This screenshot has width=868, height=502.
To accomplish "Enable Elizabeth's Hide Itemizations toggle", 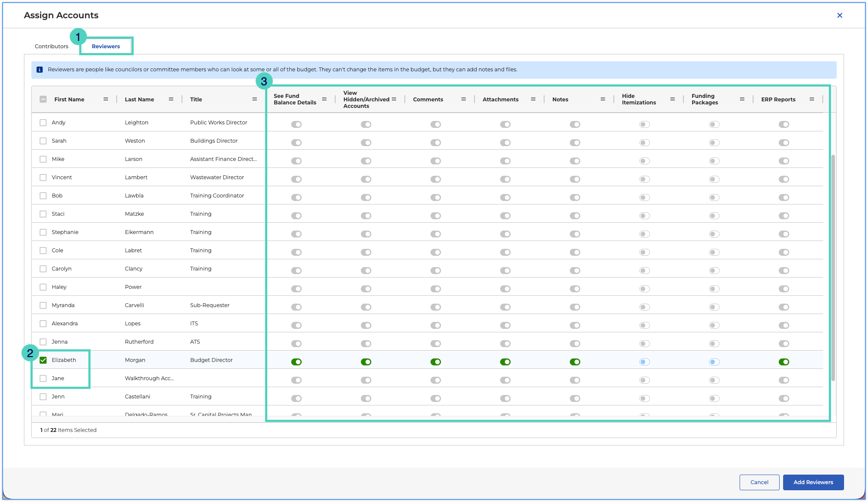I will [x=645, y=362].
